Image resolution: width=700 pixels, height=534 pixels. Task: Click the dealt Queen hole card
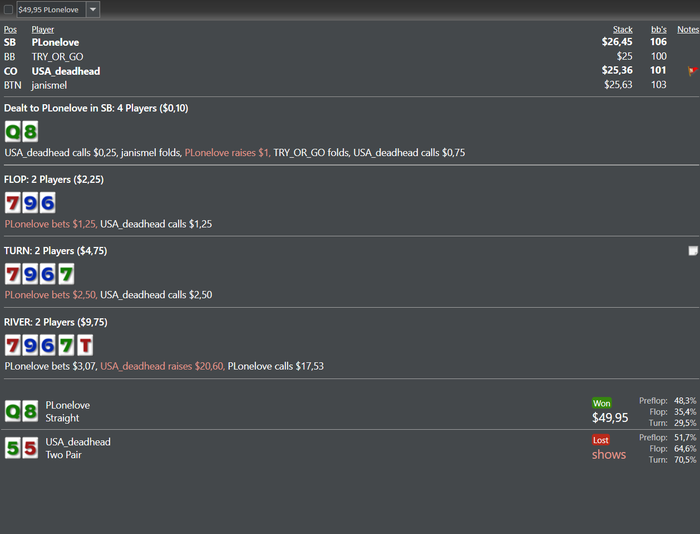[x=13, y=131]
